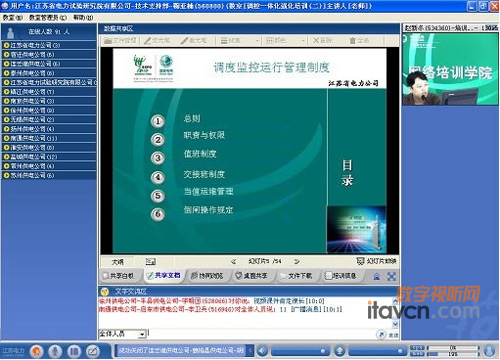Click the chat scrollbar down arrow
The height and width of the screenshot is (360, 500).
click(395, 324)
